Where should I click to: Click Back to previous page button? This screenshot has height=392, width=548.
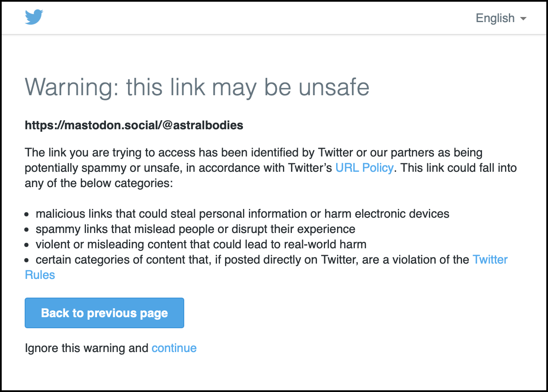104,313
